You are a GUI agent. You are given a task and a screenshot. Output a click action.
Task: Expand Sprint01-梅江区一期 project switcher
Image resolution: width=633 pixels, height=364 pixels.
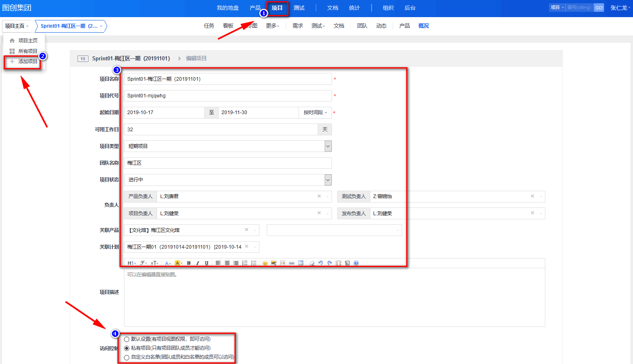click(71, 26)
